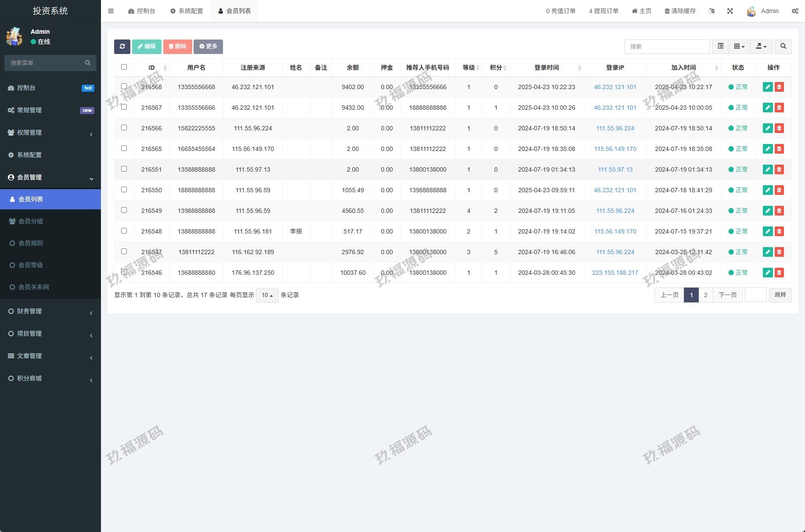805x532 pixels.
Task: Open settings gears icon at top right
Action: [795, 11]
